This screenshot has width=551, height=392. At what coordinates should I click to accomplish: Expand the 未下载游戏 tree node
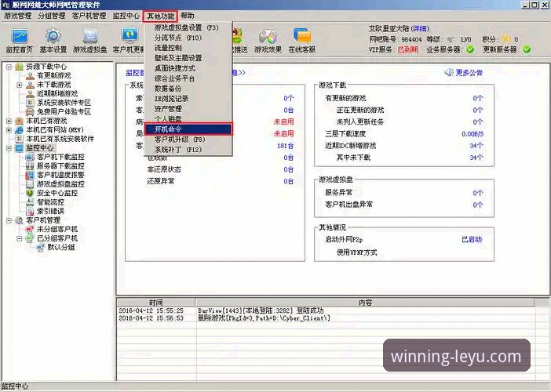pos(20,85)
